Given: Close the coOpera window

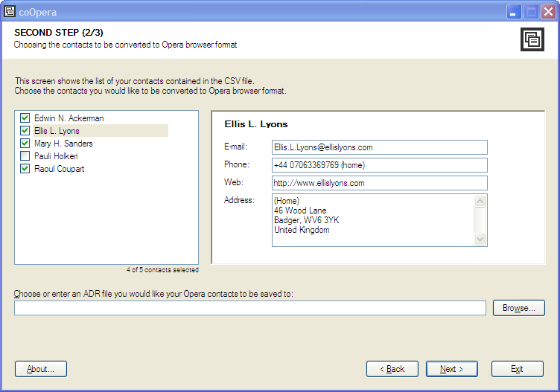Looking at the screenshot, I should pos(548,12).
